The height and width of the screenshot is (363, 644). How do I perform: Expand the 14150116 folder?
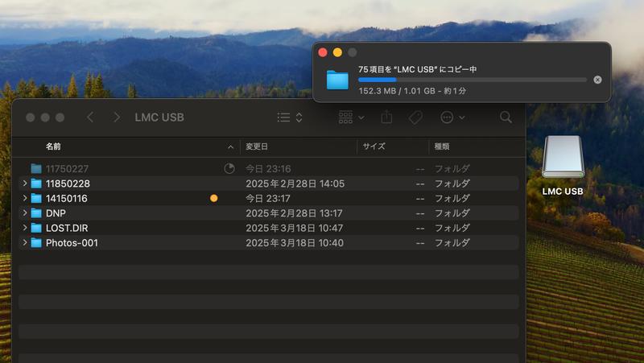pos(25,198)
